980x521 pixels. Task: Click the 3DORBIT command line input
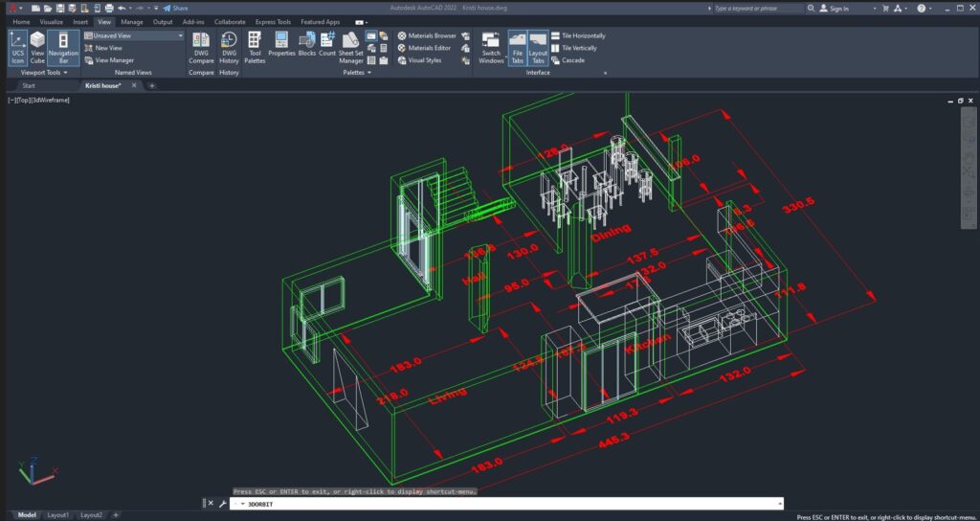[x=507, y=503]
